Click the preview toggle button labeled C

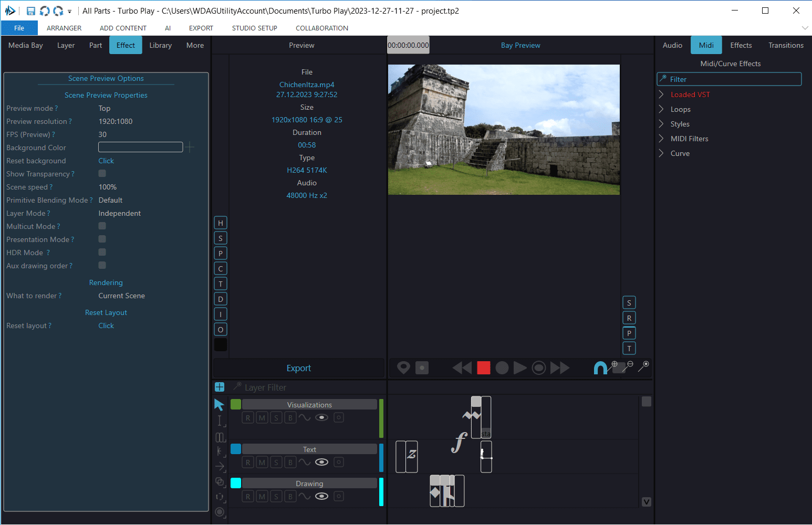coord(221,269)
